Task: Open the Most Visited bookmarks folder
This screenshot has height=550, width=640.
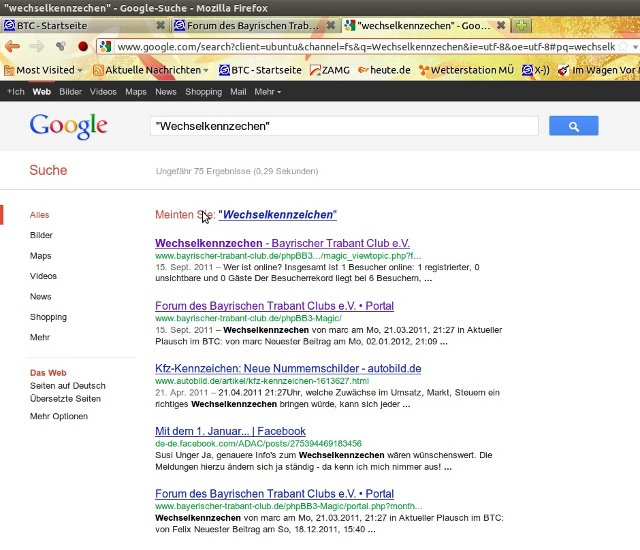Action: pyautogui.click(x=43, y=70)
